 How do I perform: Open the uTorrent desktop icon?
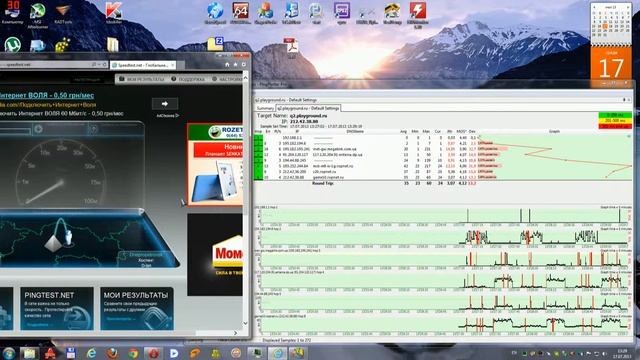12,44
